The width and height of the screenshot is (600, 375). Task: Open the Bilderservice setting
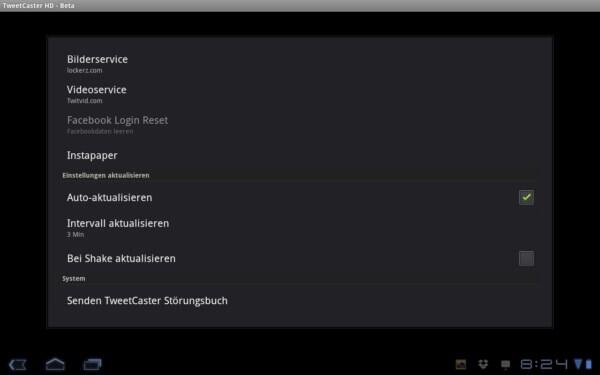point(300,64)
